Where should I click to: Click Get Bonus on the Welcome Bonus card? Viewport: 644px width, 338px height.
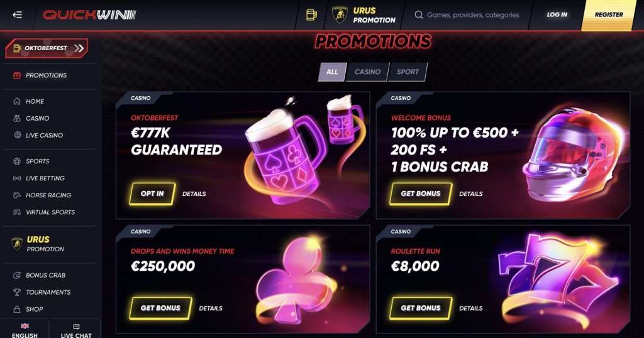pyautogui.click(x=421, y=194)
